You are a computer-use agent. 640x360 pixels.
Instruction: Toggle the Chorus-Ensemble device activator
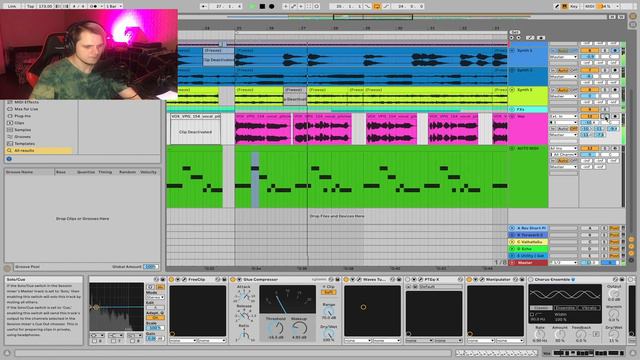(531, 280)
